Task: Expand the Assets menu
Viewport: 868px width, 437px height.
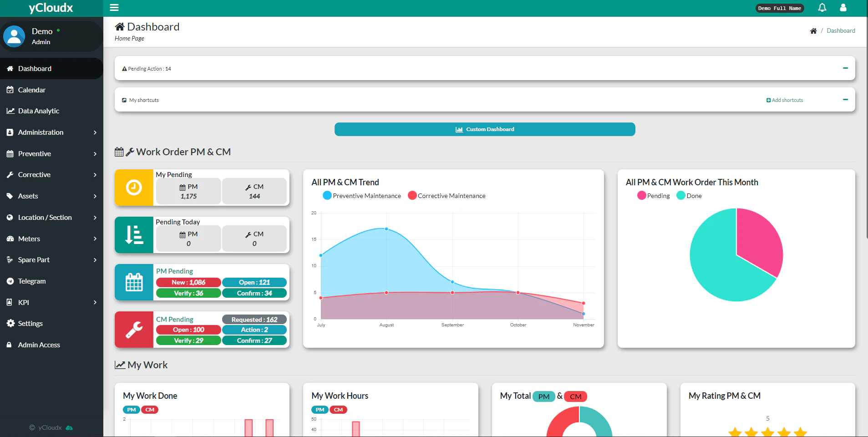Action: (x=29, y=196)
